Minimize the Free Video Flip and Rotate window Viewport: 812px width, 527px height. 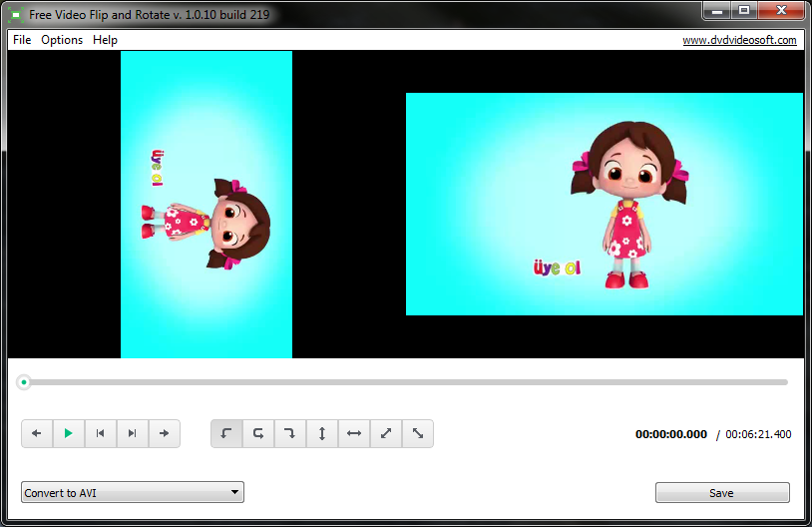coord(716,10)
